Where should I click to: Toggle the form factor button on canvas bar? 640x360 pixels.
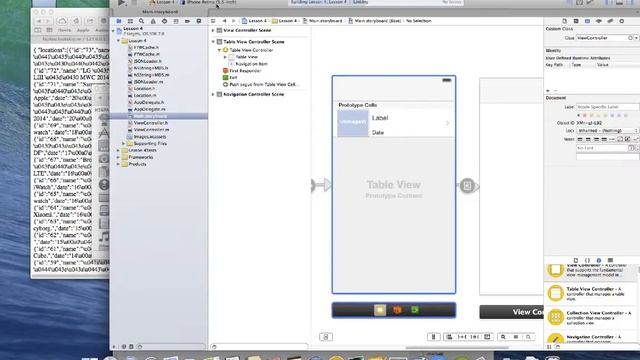tap(433, 337)
